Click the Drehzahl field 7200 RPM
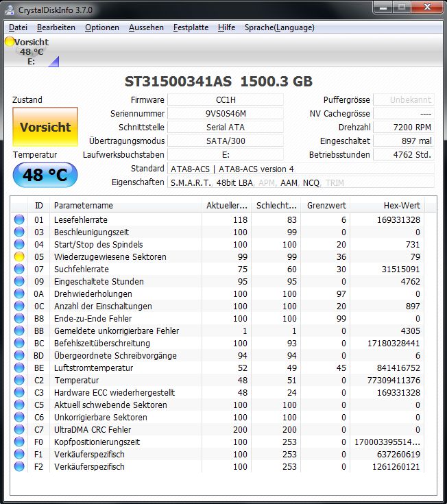 pyautogui.click(x=404, y=128)
